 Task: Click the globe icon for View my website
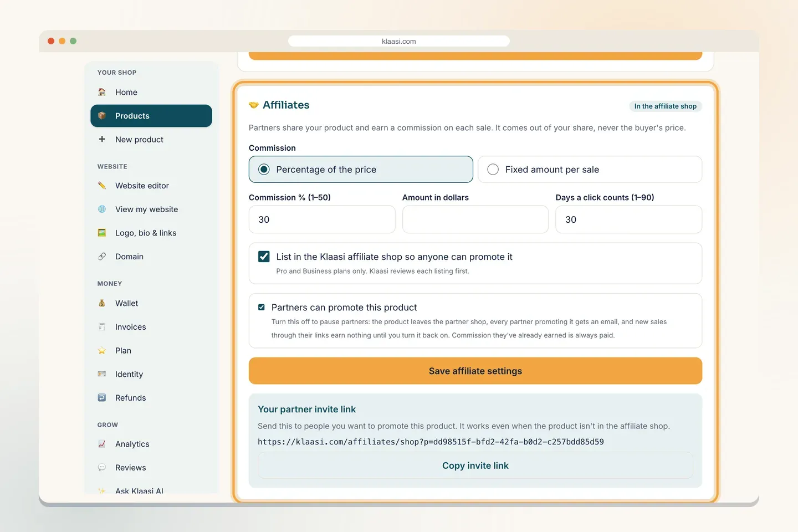tap(102, 209)
